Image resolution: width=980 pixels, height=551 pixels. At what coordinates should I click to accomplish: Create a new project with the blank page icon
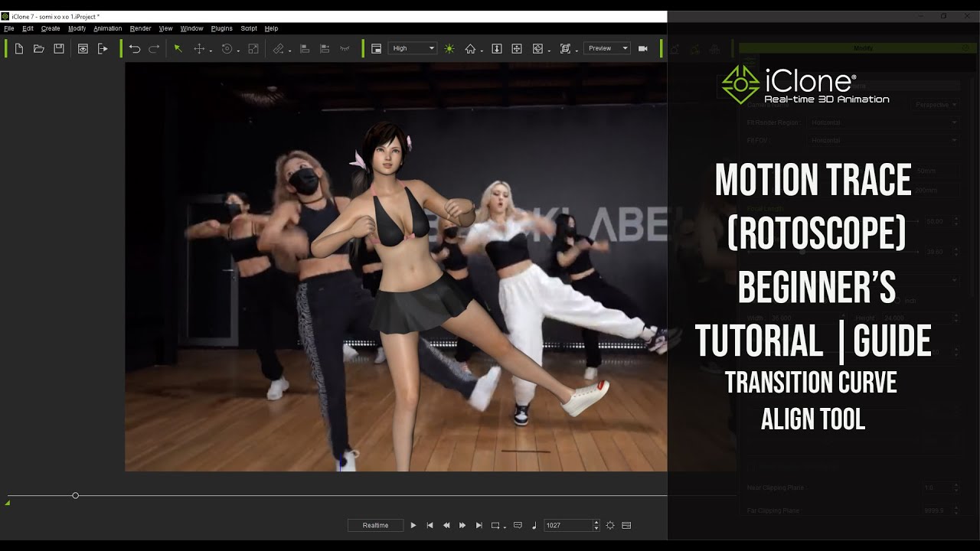pos(19,48)
